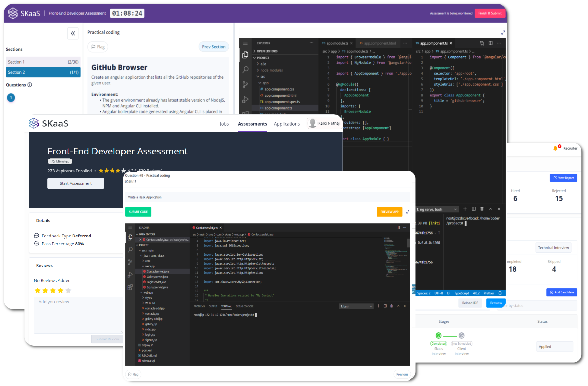The height and width of the screenshot is (386, 588).
Task: Click Reload IDE button
Action: coord(470,303)
